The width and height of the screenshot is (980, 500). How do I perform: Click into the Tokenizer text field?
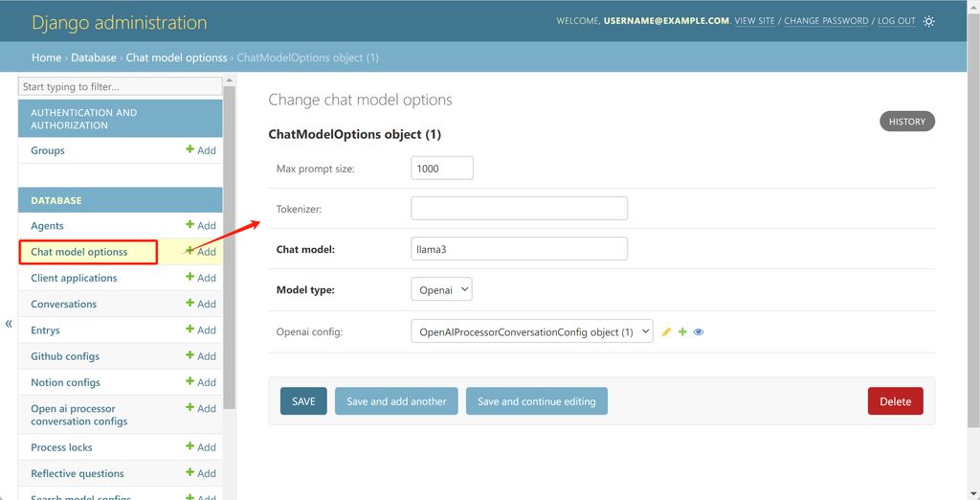[x=519, y=208]
